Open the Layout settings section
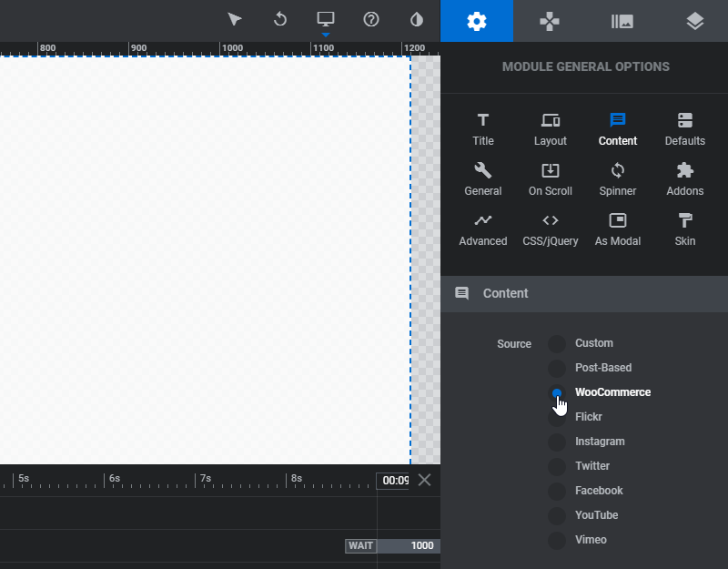This screenshot has width=728, height=569. click(x=551, y=129)
